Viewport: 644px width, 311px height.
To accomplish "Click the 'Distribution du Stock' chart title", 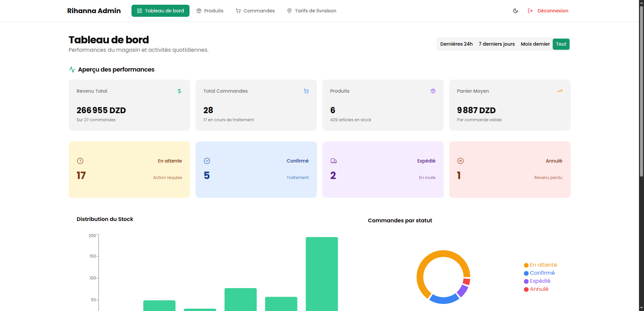I will coord(105,219).
